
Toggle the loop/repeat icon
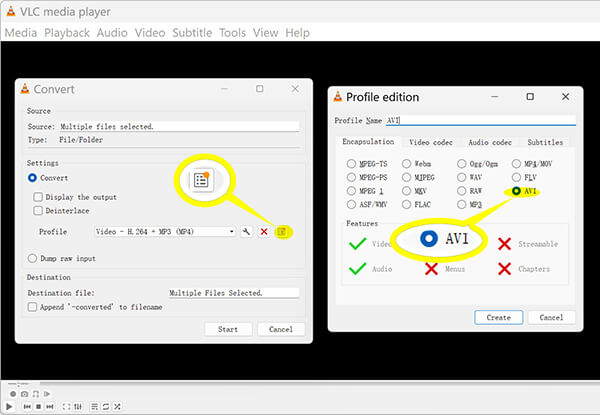(106, 407)
